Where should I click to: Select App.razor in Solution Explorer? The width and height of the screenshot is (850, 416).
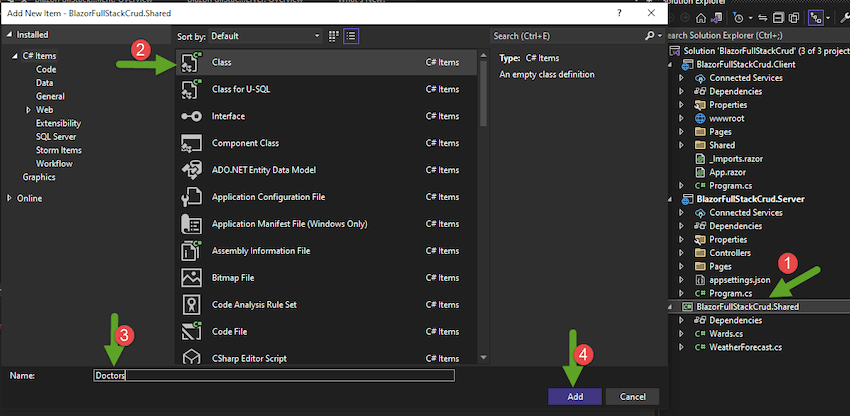(x=727, y=172)
